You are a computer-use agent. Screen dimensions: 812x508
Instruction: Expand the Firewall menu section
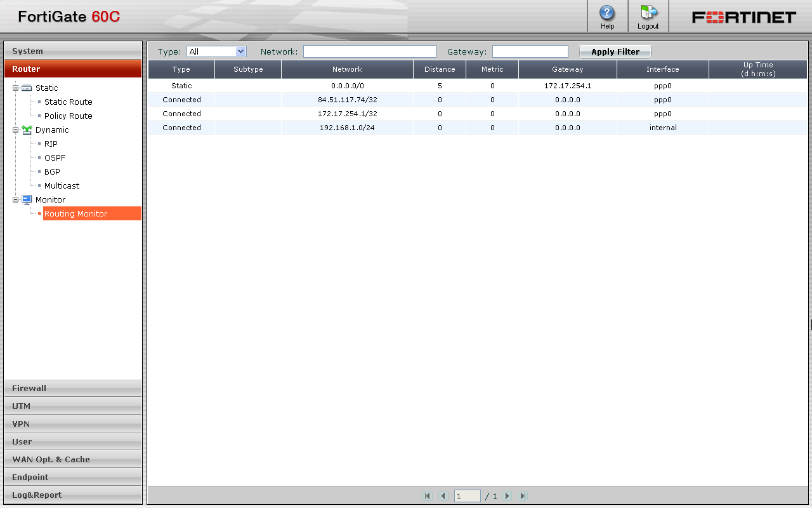(73, 388)
